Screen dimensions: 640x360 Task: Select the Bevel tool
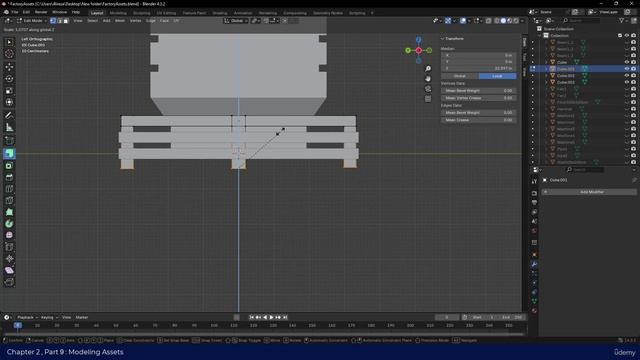tap(9, 177)
